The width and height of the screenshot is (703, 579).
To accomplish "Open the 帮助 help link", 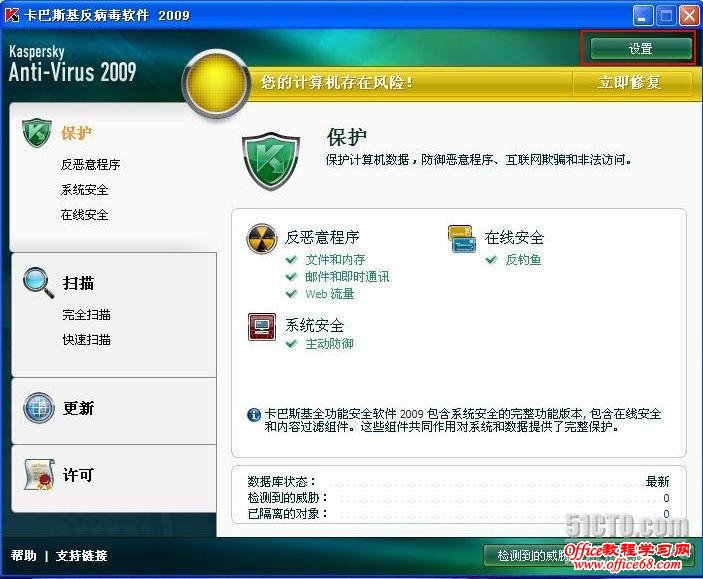I will pyautogui.click(x=24, y=556).
